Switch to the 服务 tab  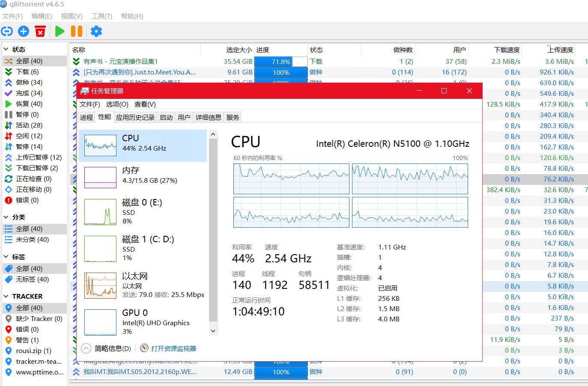233,117
